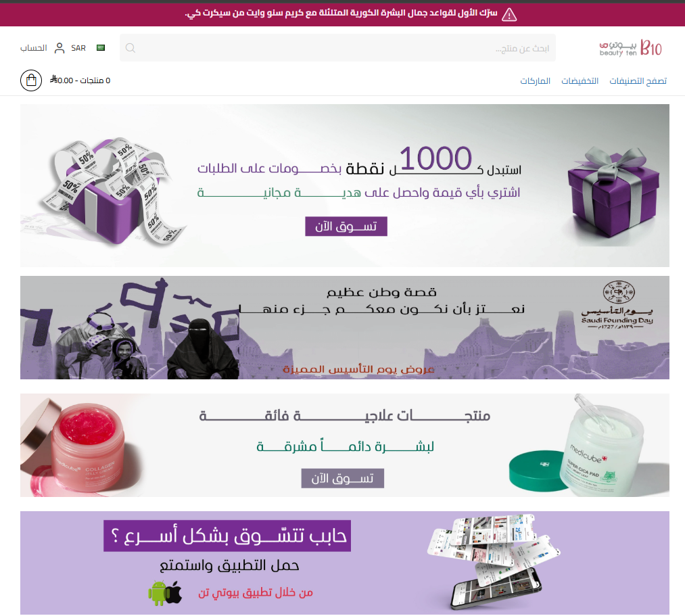Click تسوق الآن button on points banner
Screen dimensions: 685x616
(346, 227)
